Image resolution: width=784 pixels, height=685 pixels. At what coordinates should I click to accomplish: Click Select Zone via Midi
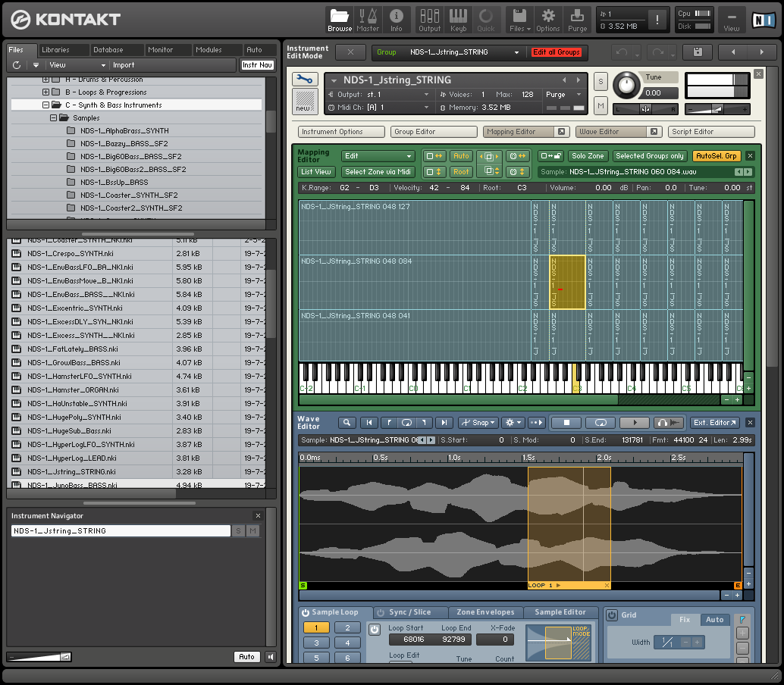pos(378,172)
